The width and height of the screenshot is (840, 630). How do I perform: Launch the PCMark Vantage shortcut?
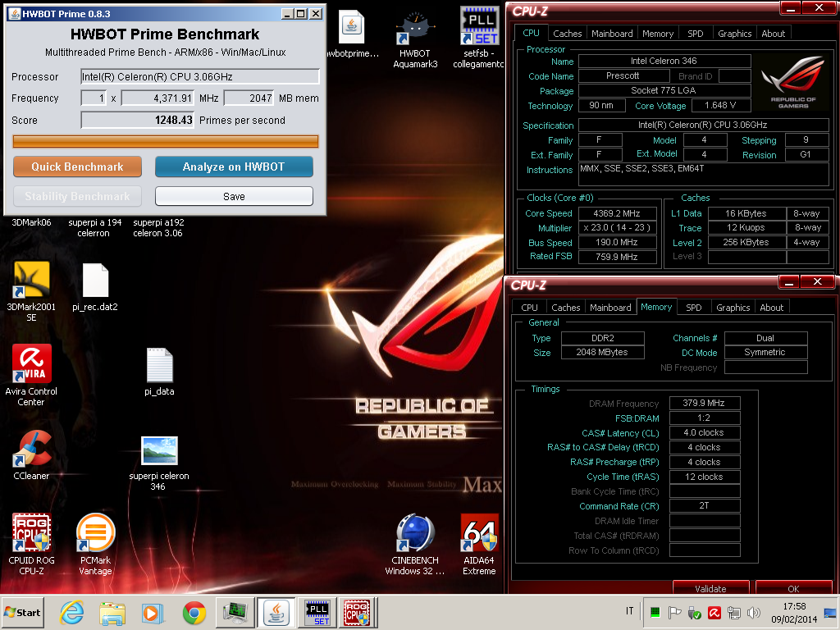95,544
